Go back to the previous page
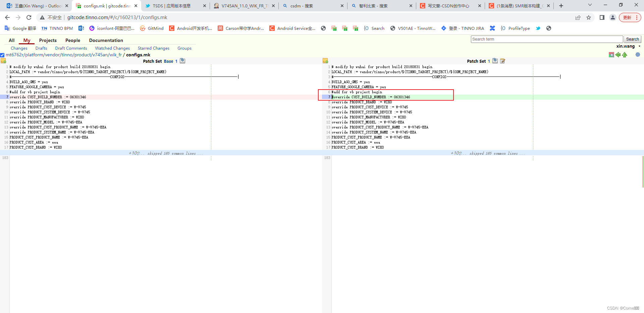This screenshot has width=644, height=313. 7,17
